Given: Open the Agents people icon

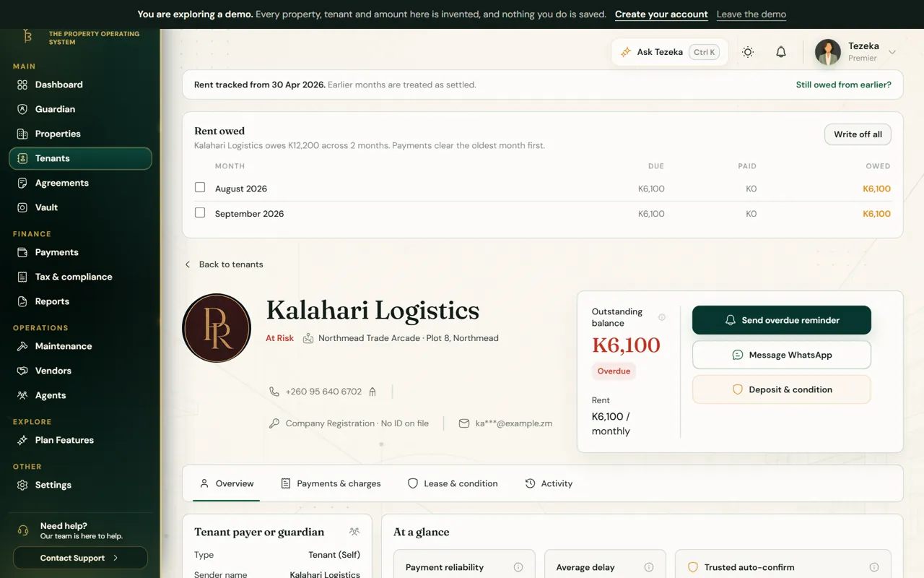Looking at the screenshot, I should tap(22, 395).
